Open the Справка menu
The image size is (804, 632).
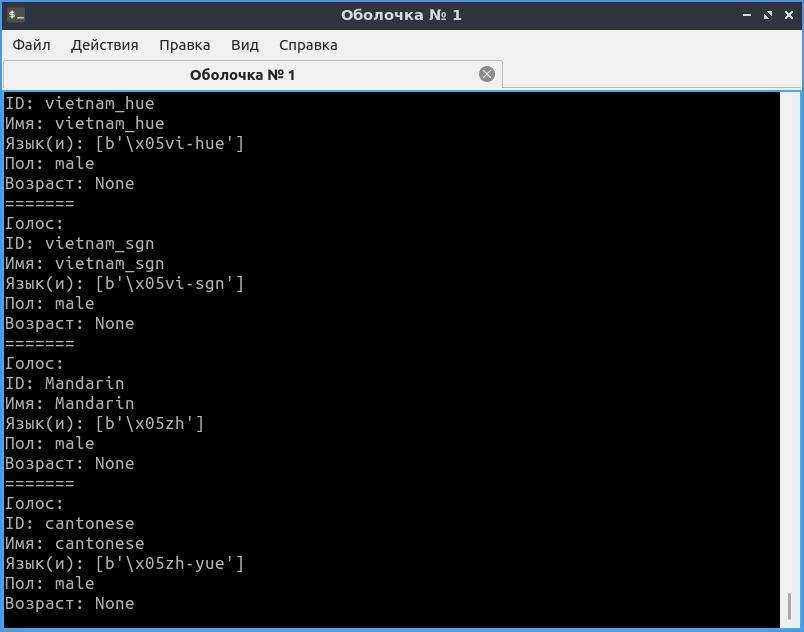(x=308, y=45)
